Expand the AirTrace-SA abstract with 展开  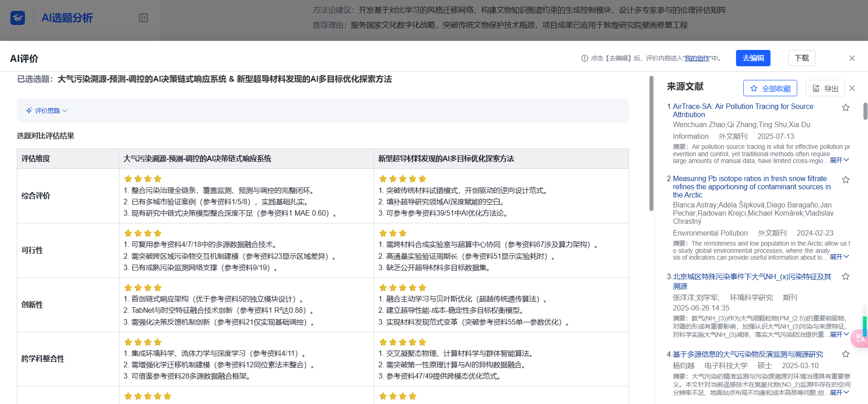(839, 160)
